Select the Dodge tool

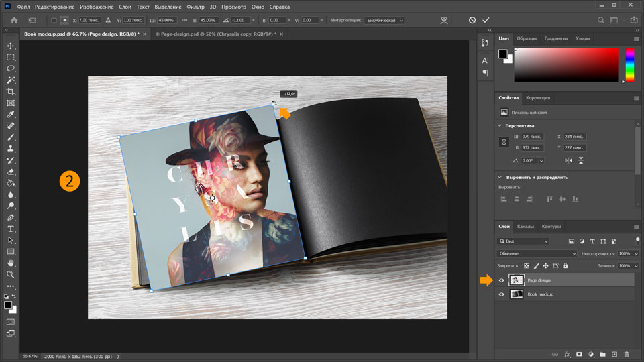11,206
